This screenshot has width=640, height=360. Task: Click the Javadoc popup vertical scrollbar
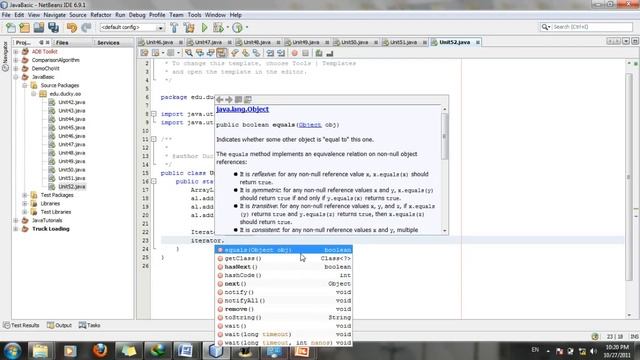coord(444,169)
